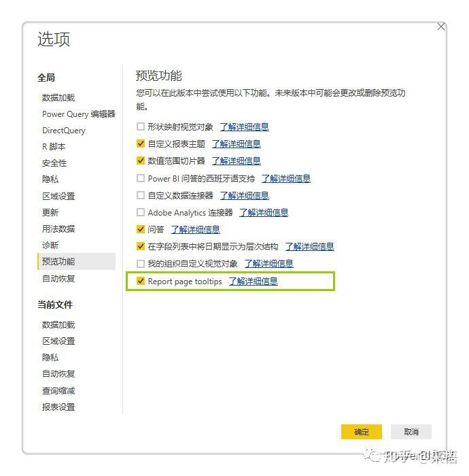The height and width of the screenshot is (476, 469).
Task: Uncheck 自定义报表主题 checkbox
Action: 141,143
